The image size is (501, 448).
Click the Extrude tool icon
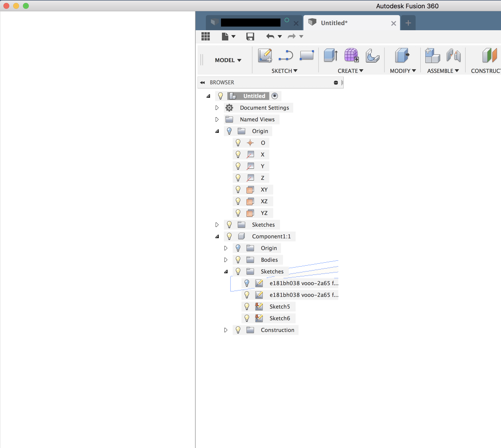point(330,55)
